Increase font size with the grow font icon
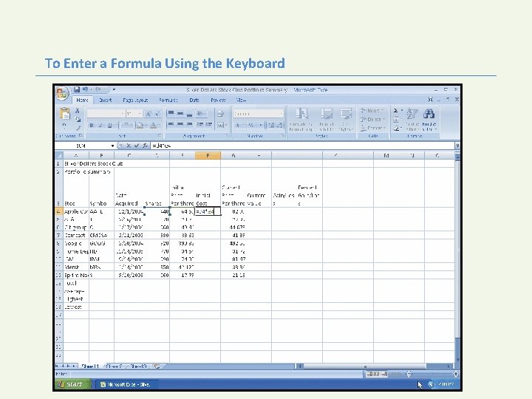The height and width of the screenshot is (399, 532). [x=149, y=114]
